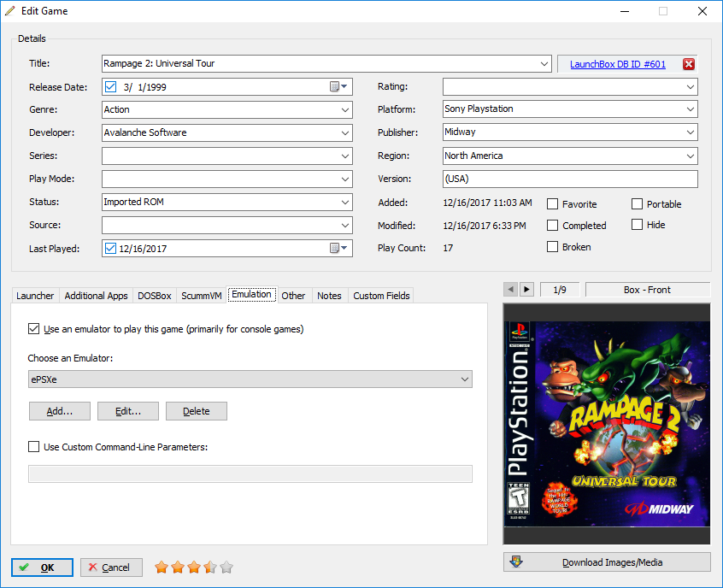The height and width of the screenshot is (588, 723).
Task: Expand the Choose an Emulator dropdown
Action: pos(465,379)
